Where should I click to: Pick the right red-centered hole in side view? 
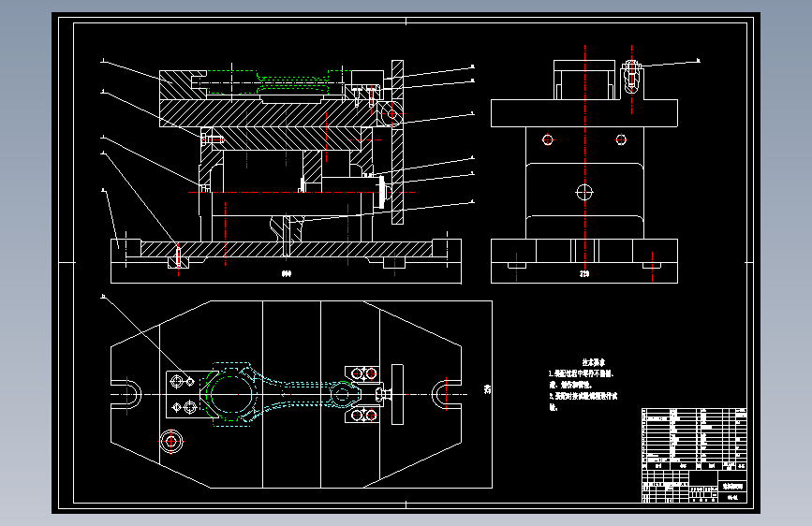click(x=621, y=139)
